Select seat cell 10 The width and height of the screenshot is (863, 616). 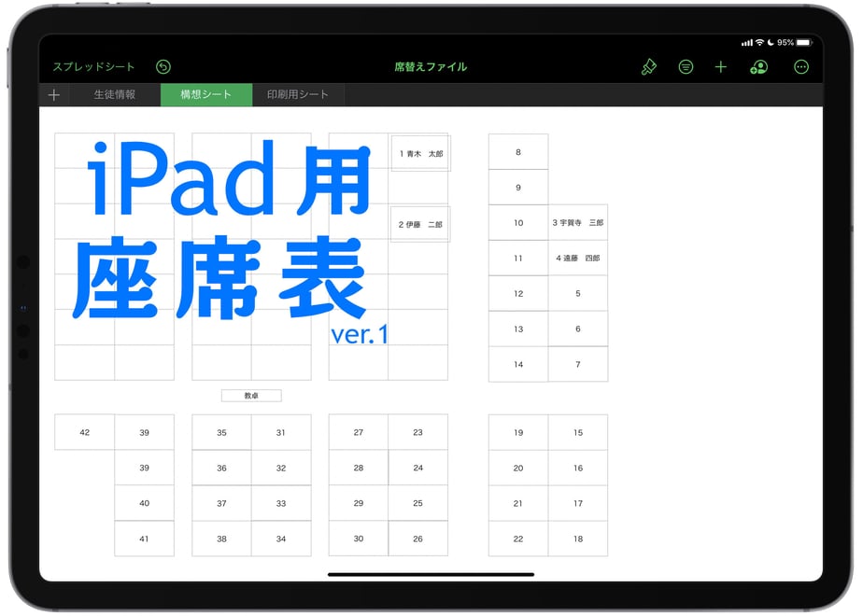click(518, 223)
